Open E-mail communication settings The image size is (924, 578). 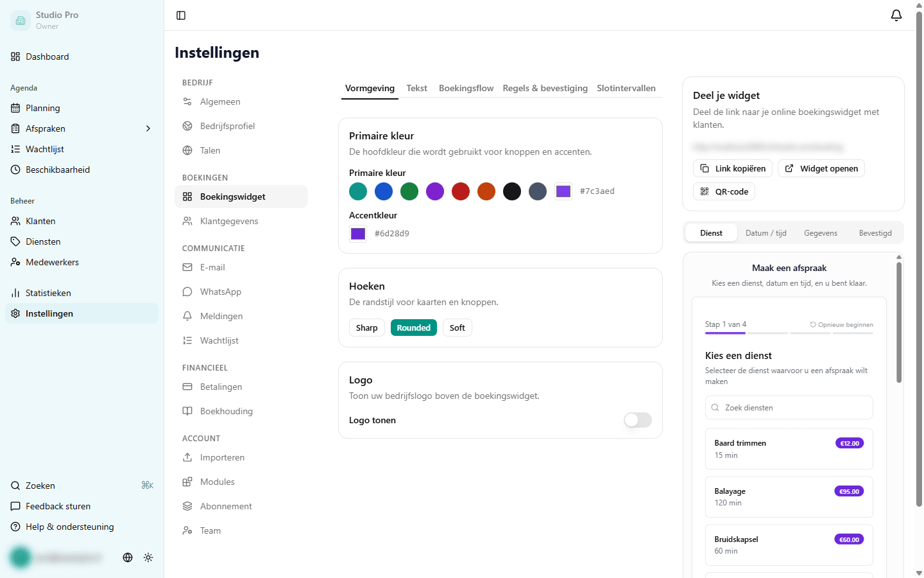(x=241, y=267)
